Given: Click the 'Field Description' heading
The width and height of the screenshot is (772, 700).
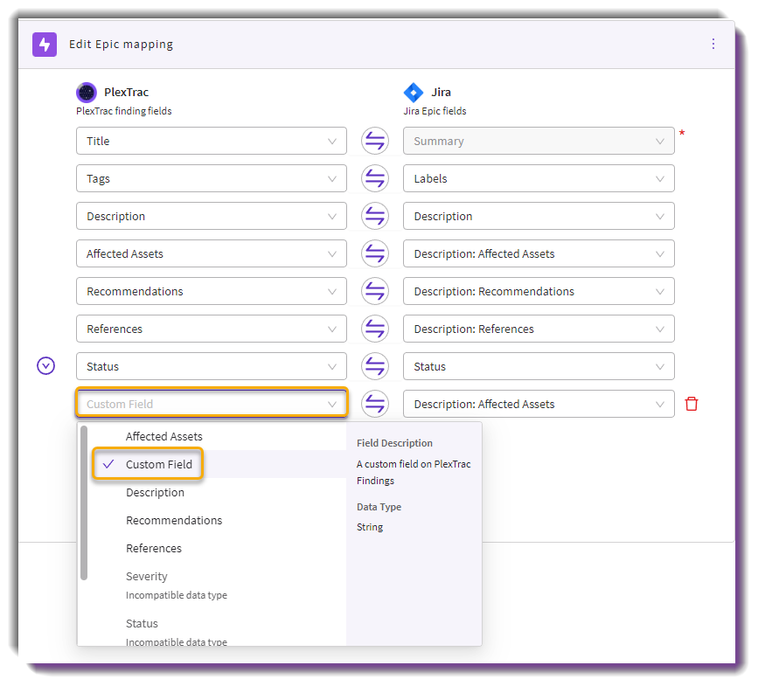Looking at the screenshot, I should click(394, 443).
